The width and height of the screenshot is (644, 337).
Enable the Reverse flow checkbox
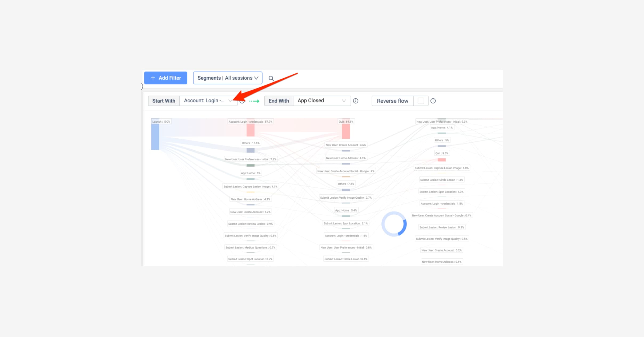tap(421, 101)
